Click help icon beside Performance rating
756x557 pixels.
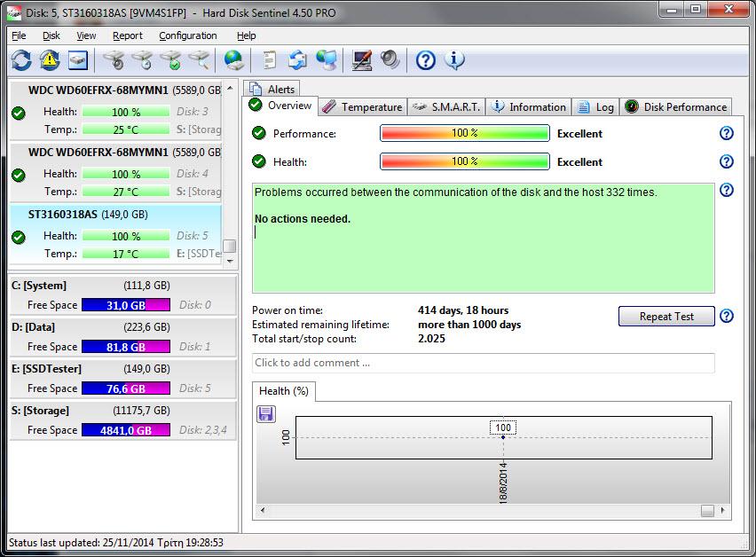point(727,133)
